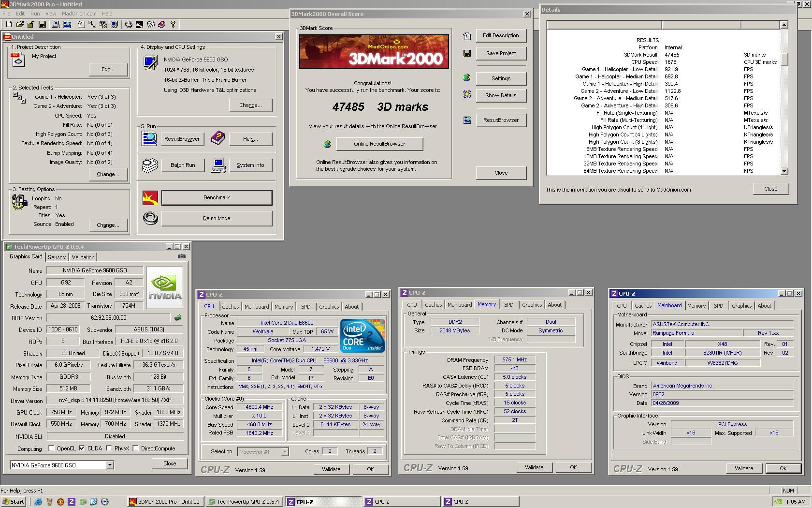Click the System Info button
The width and height of the screenshot is (812, 508).
tap(250, 165)
